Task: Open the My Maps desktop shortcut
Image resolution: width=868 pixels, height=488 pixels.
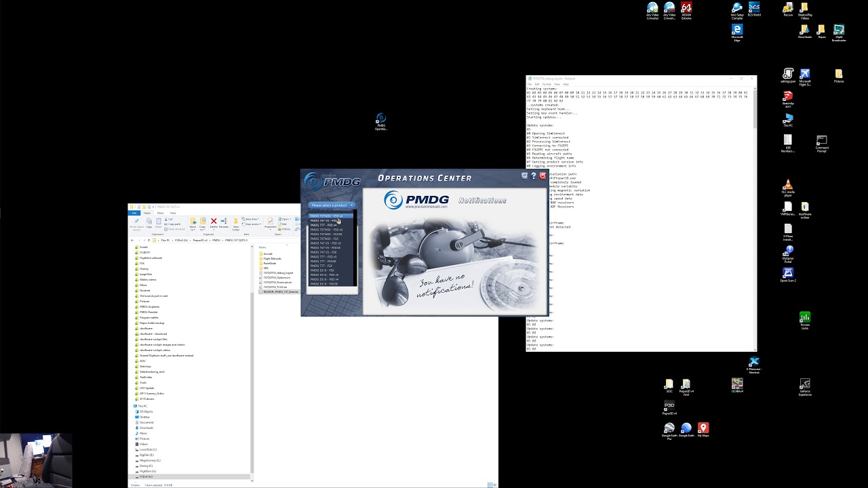Action: click(x=703, y=430)
